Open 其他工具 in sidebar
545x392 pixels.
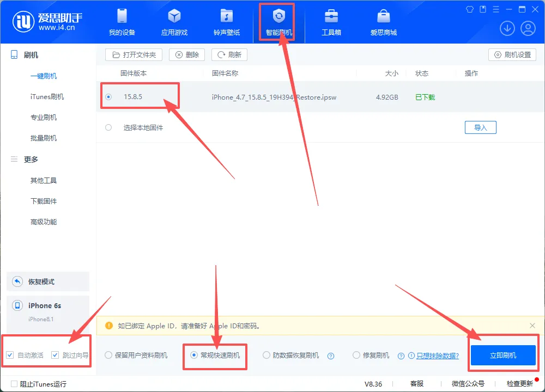(x=44, y=181)
